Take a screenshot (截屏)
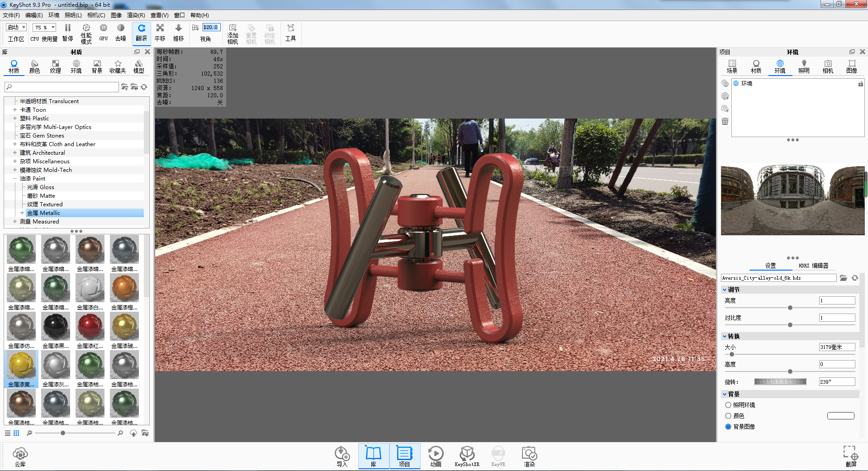Screen dimensions: 868x471 (851, 456)
